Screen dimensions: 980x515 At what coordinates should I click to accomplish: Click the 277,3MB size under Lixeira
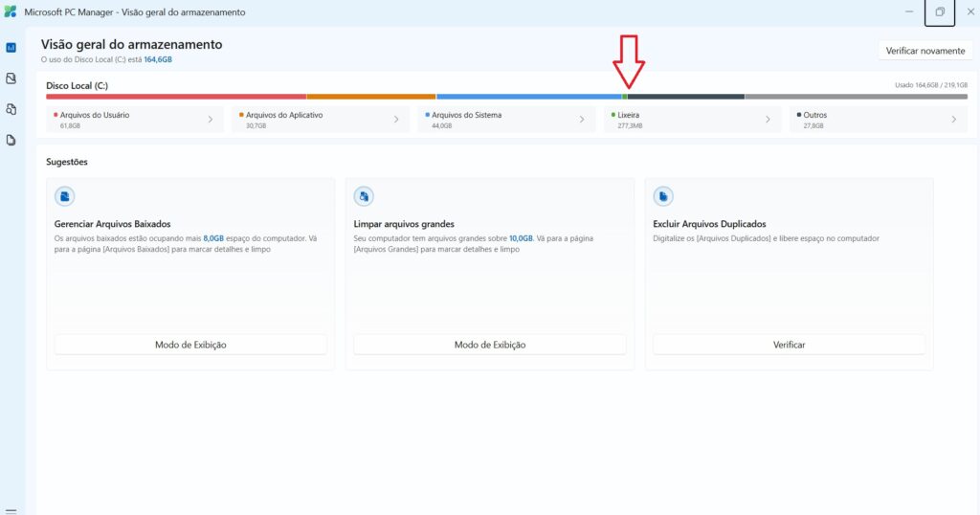[630, 125]
